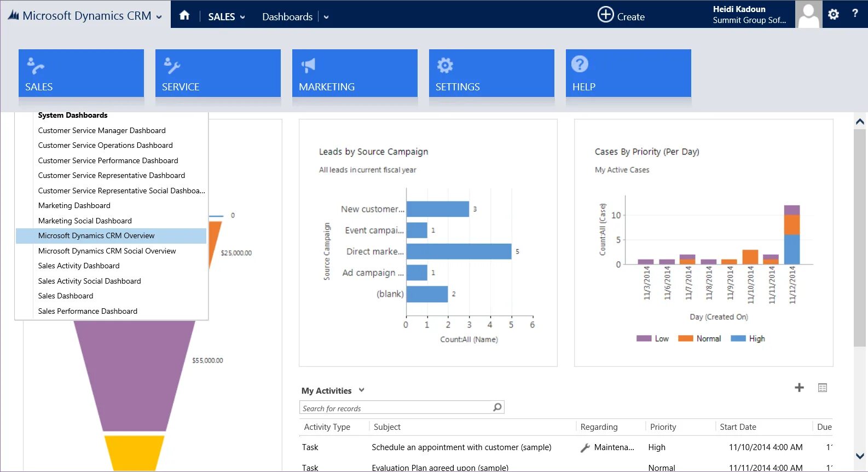Click the wrench icon beside Maintena...
The width and height of the screenshot is (868, 472).
pyautogui.click(x=585, y=448)
